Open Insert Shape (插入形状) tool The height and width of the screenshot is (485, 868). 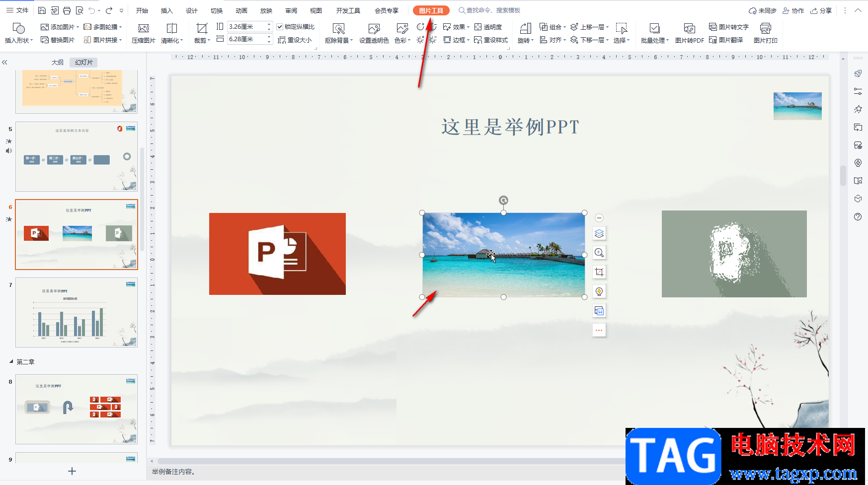18,33
